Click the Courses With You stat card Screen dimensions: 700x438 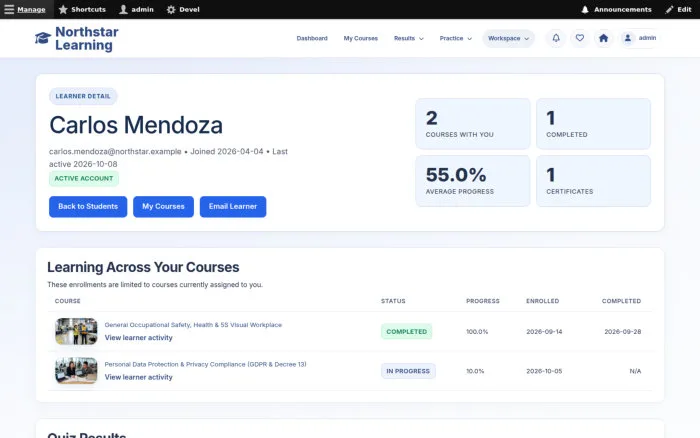[x=473, y=124]
